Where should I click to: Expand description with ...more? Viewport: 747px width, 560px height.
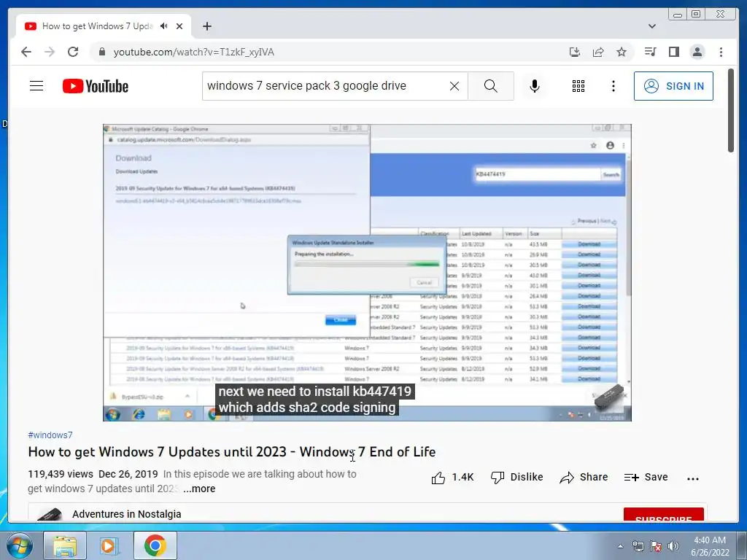coord(199,489)
